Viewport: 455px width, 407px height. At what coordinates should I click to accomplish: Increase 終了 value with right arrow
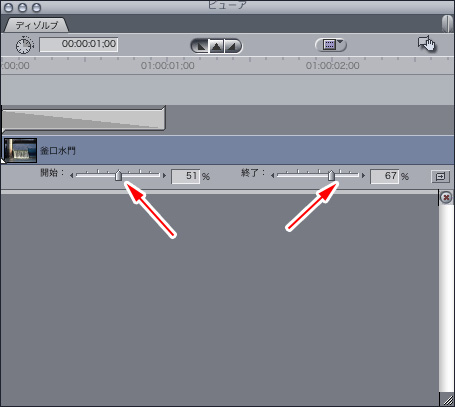coord(363,175)
